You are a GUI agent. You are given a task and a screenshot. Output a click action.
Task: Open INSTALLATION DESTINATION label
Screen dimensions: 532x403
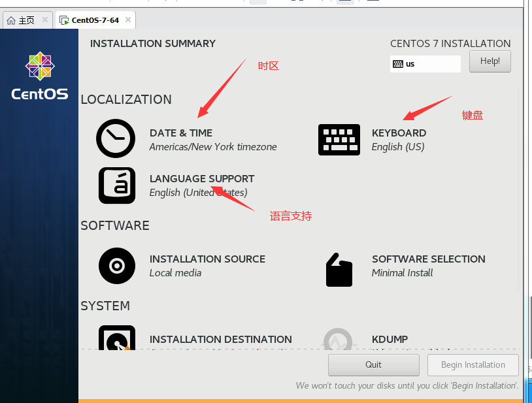[220, 339]
